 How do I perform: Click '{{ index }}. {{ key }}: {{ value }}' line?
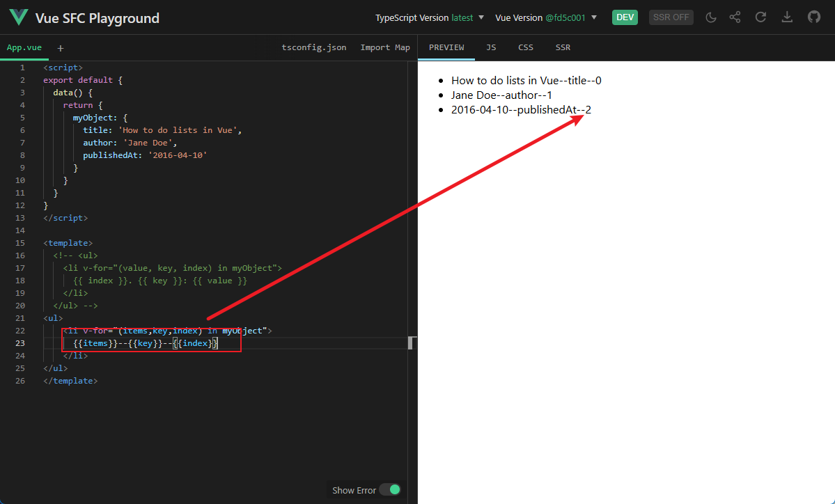160,281
